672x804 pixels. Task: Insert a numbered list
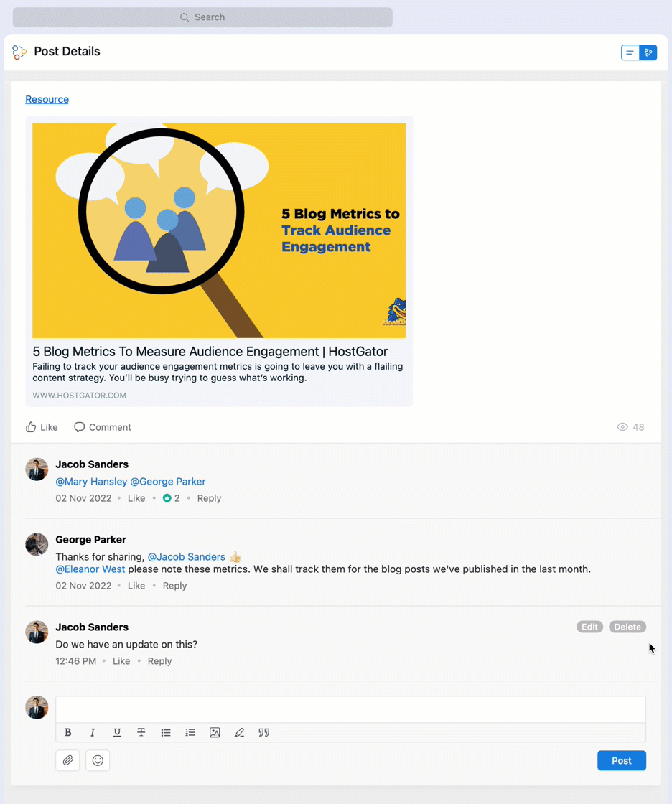(x=190, y=732)
